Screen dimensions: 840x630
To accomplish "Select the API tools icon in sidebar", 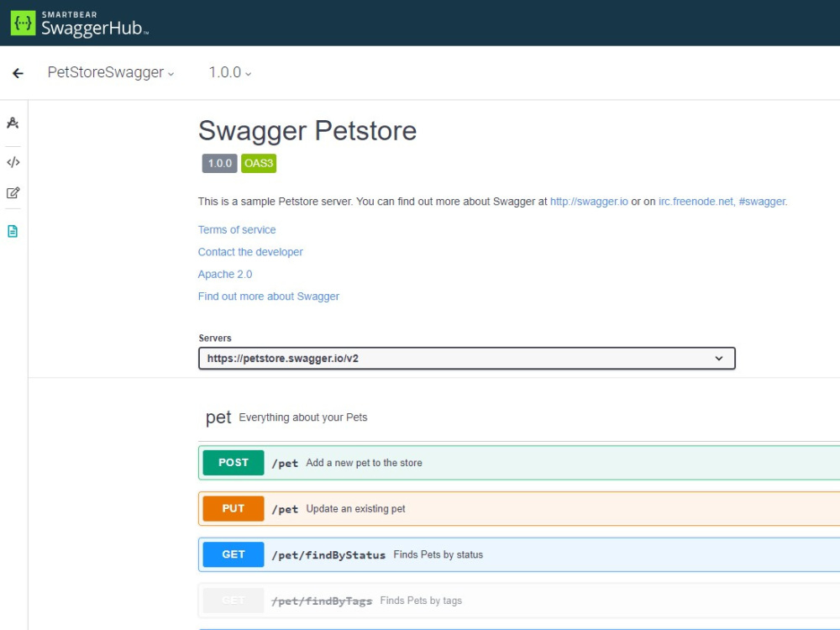I will (x=13, y=123).
